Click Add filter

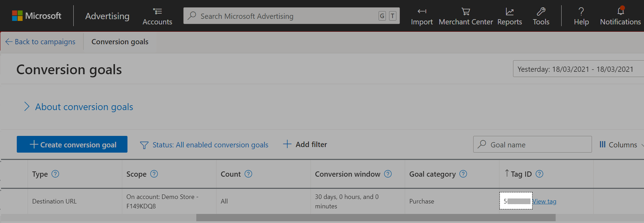pos(305,144)
